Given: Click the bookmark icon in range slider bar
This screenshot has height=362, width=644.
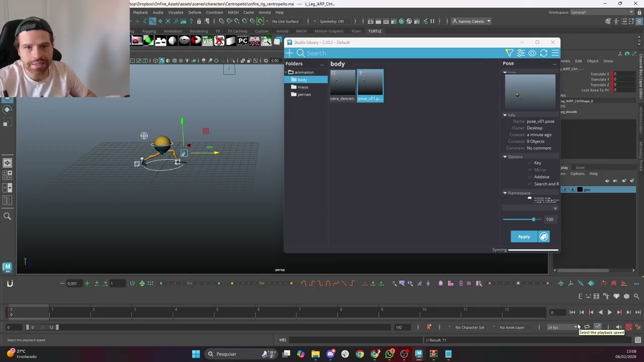Looking at the screenshot, I should (x=429, y=327).
